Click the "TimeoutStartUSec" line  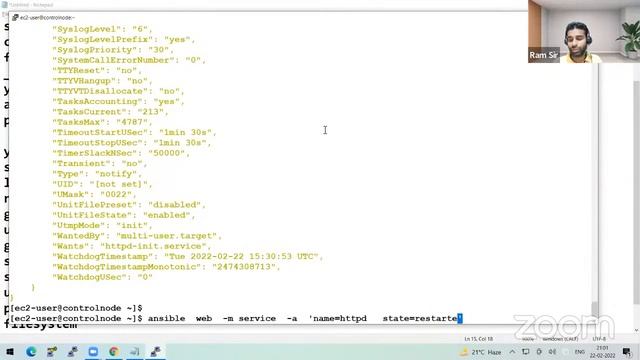(134, 132)
